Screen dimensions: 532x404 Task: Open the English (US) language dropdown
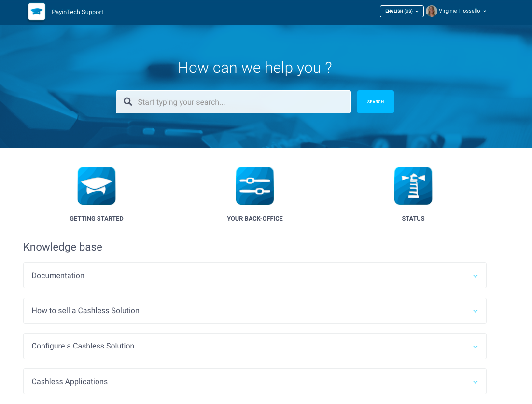pos(402,11)
